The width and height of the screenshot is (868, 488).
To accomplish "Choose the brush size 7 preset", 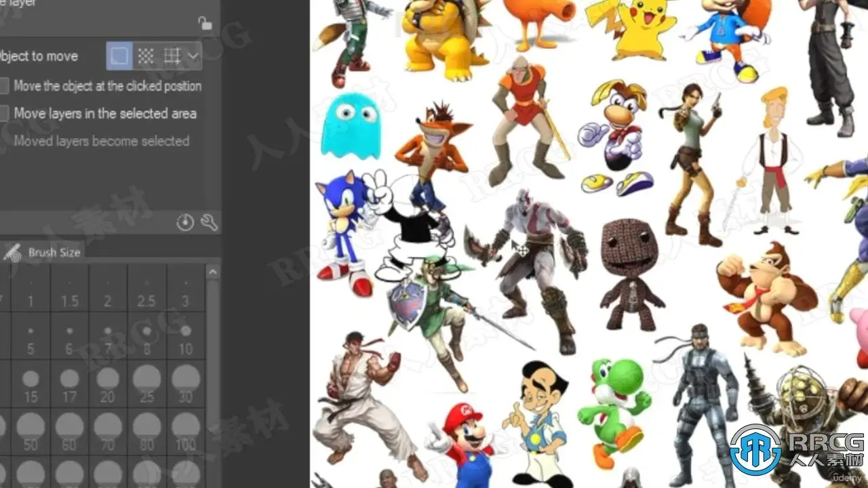I will 108,336.
